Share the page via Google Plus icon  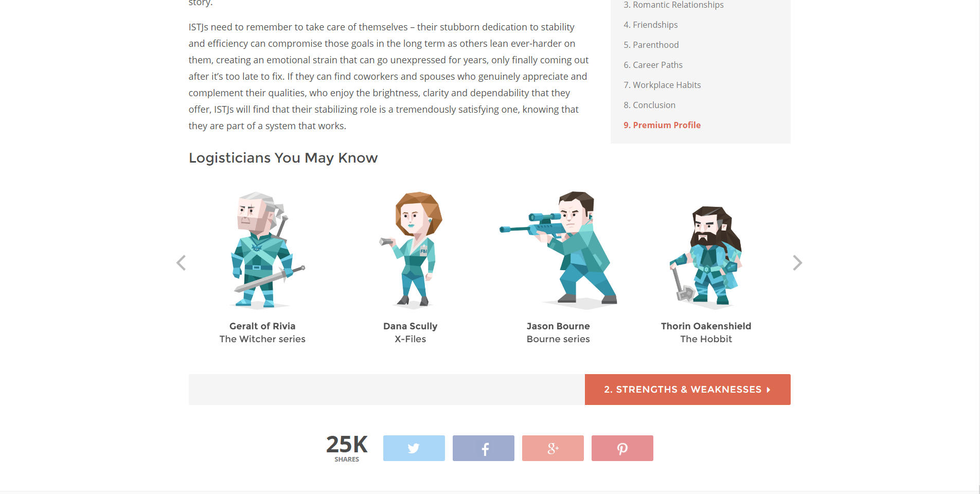pyautogui.click(x=553, y=448)
